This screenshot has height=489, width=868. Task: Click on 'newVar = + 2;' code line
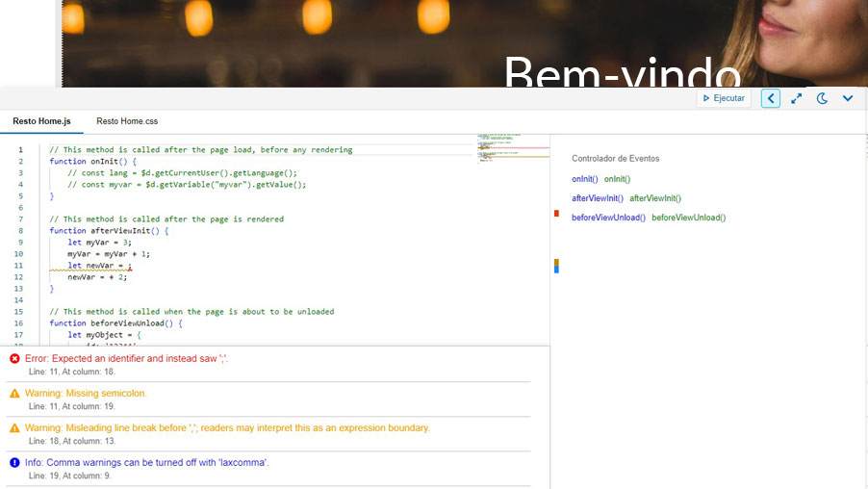[97, 277]
